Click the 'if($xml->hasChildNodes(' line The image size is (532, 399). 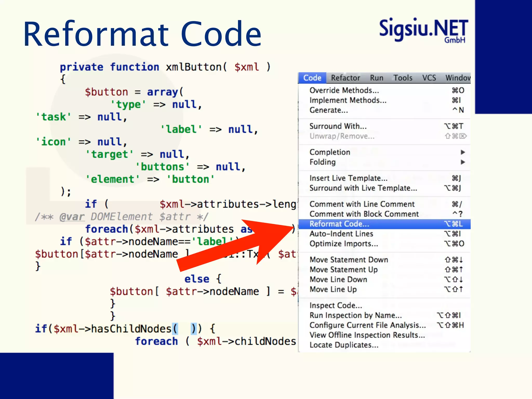(125, 329)
